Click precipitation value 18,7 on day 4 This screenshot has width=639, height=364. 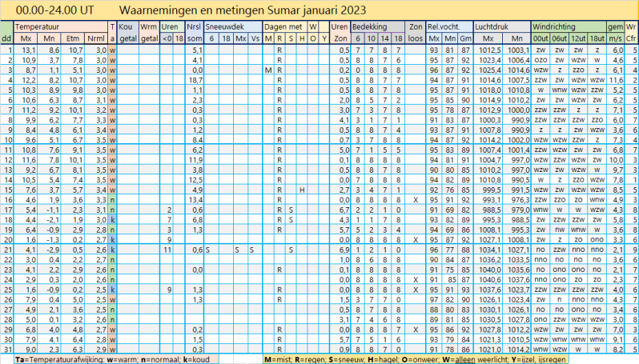(195, 80)
